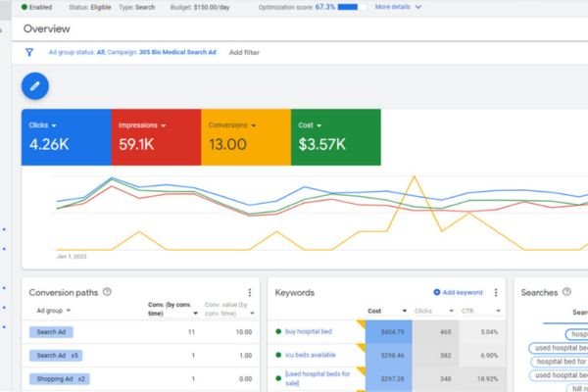Click the highest yellow conversions peak on chart

coord(414,176)
